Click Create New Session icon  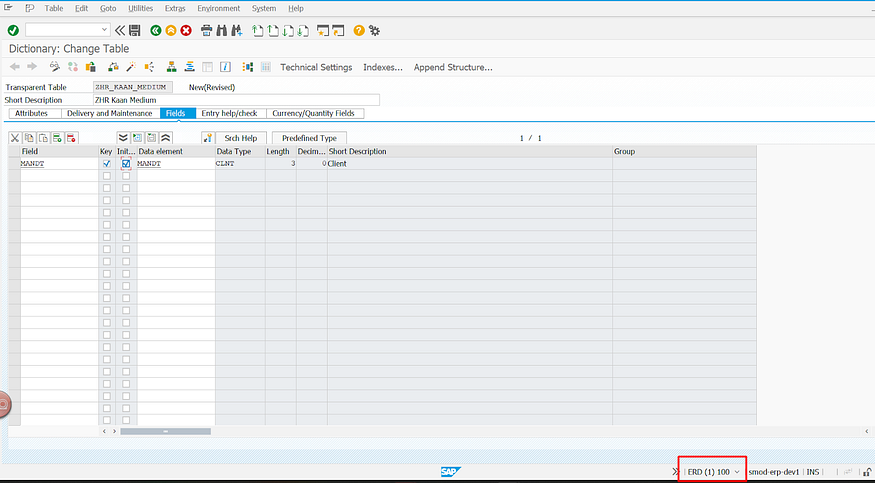click(323, 30)
